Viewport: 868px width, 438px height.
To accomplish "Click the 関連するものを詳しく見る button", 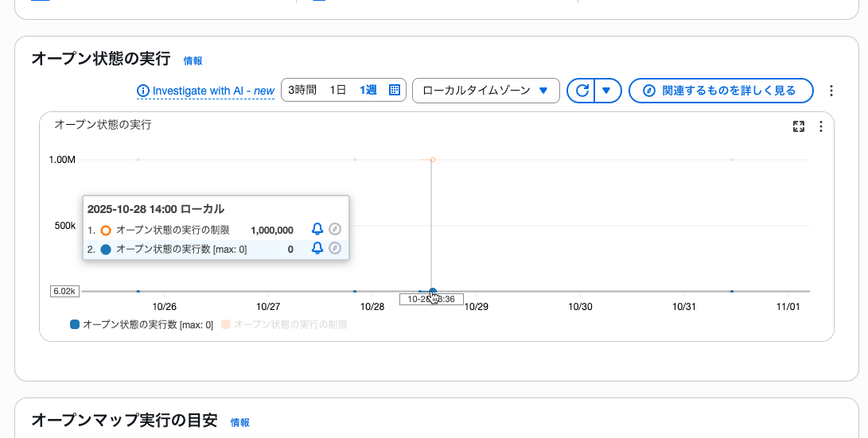I will (x=720, y=91).
